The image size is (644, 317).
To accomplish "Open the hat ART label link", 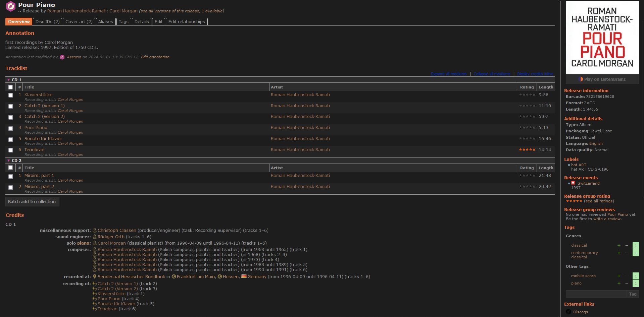I will (579, 165).
